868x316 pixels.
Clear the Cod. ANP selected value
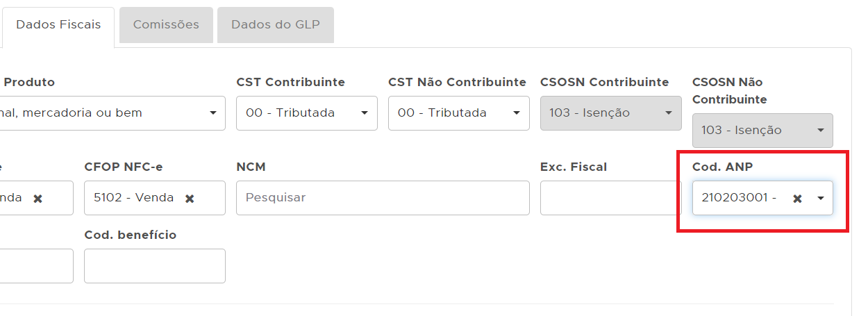click(798, 198)
